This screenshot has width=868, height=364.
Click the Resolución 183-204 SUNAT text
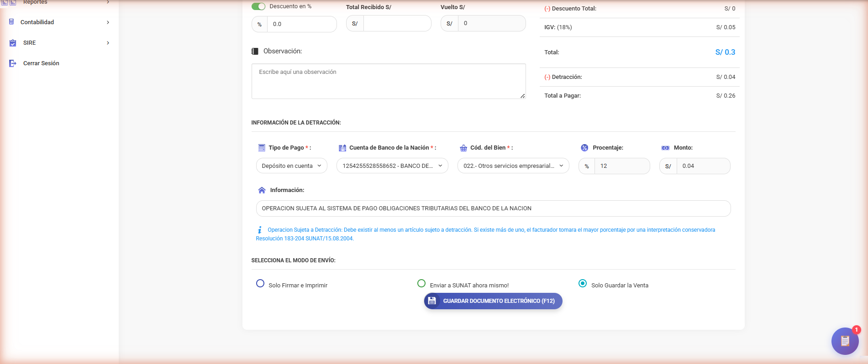tap(305, 239)
